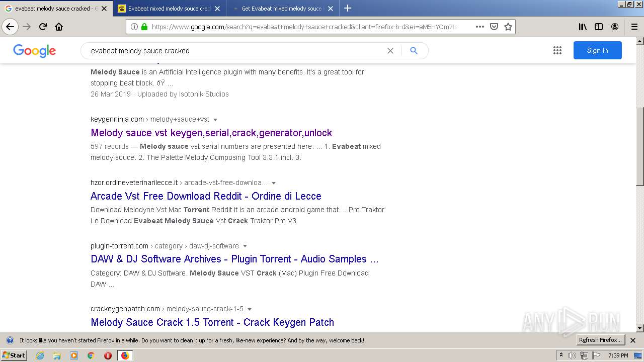The width and height of the screenshot is (644, 362).
Task: Bookmark this page with the star
Action: [508, 27]
